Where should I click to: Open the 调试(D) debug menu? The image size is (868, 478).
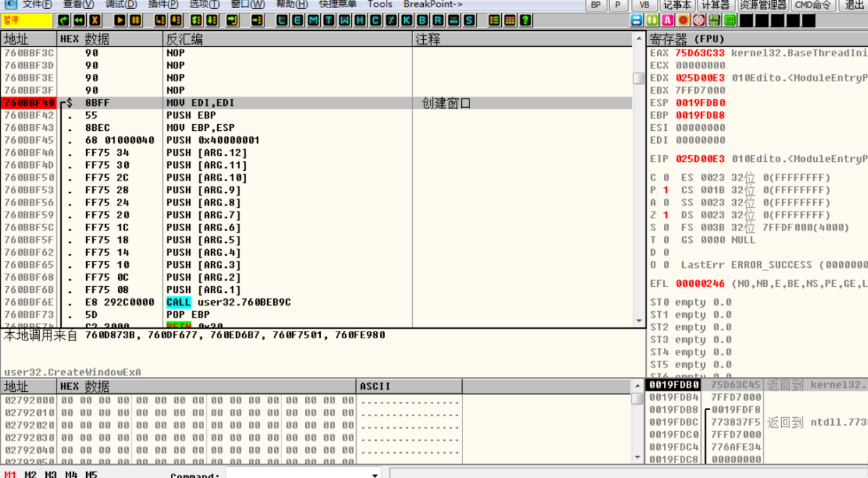[x=119, y=5]
